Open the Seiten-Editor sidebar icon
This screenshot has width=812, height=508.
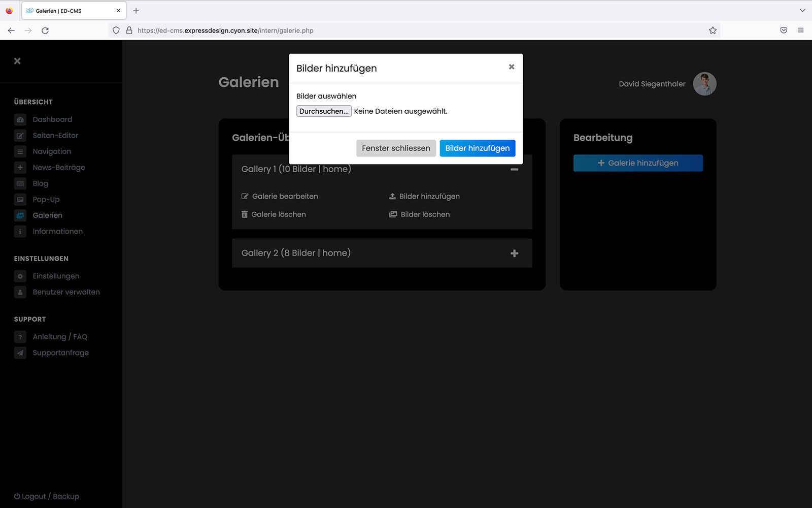(x=20, y=136)
